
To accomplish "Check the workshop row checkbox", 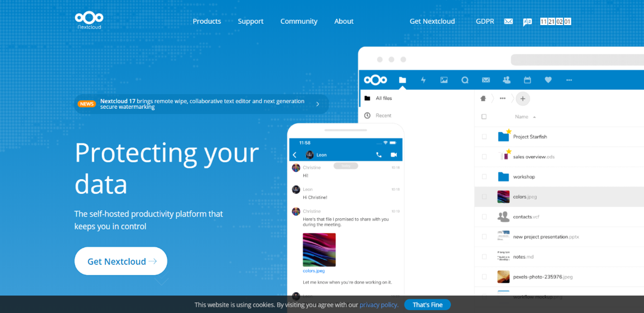I will [484, 177].
